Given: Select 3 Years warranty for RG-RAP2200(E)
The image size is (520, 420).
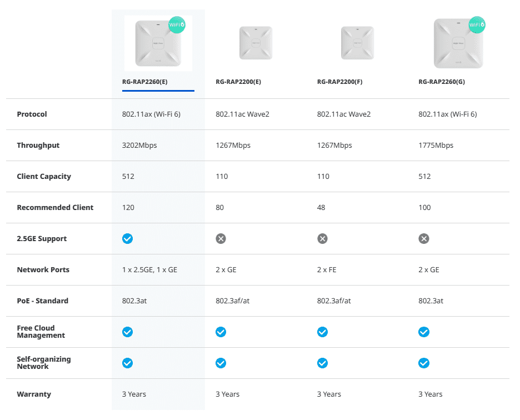Looking at the screenshot, I should pyautogui.click(x=228, y=394).
